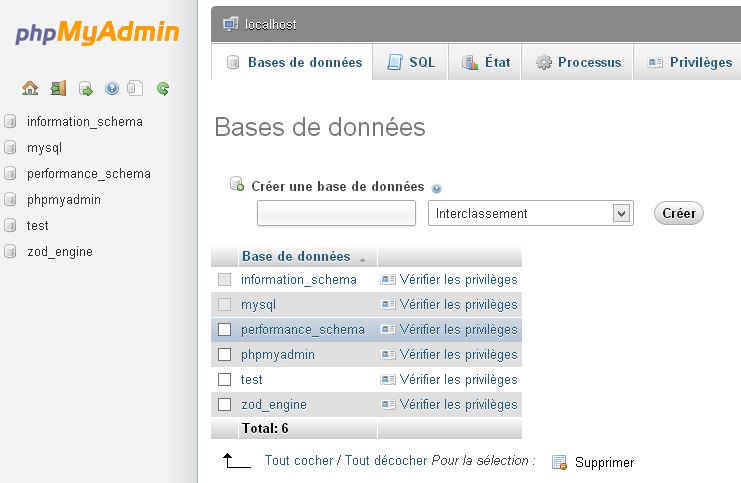741x483 pixels.
Task: Click database icon beside zod_engine in sidebar
Action: pos(10,251)
